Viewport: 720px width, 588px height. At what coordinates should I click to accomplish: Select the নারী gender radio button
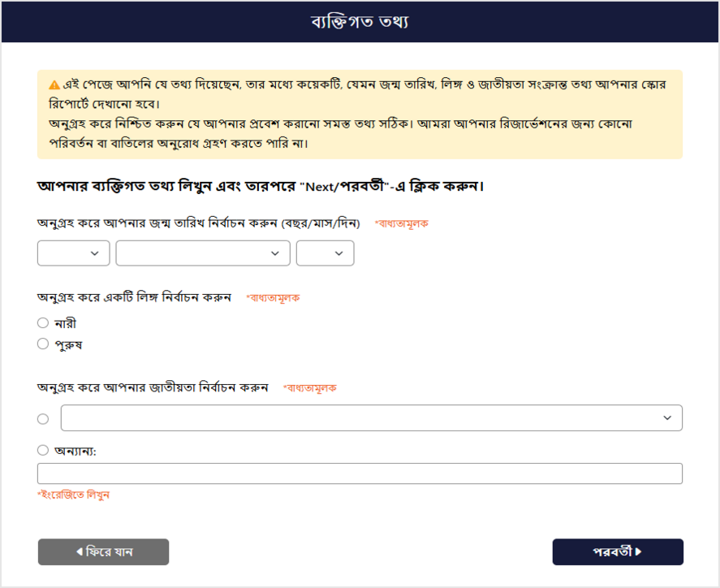[43, 323]
